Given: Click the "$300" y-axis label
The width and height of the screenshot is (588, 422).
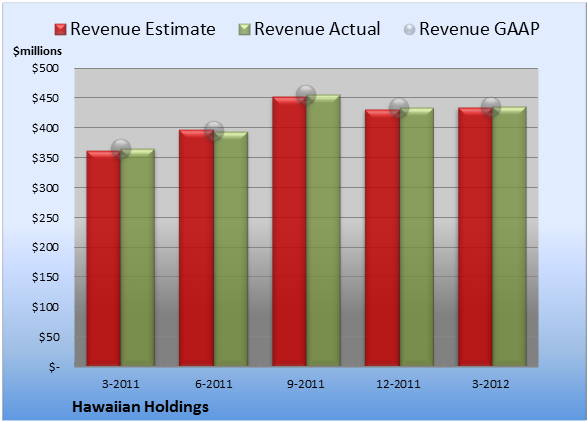Looking at the screenshot, I should [45, 188].
